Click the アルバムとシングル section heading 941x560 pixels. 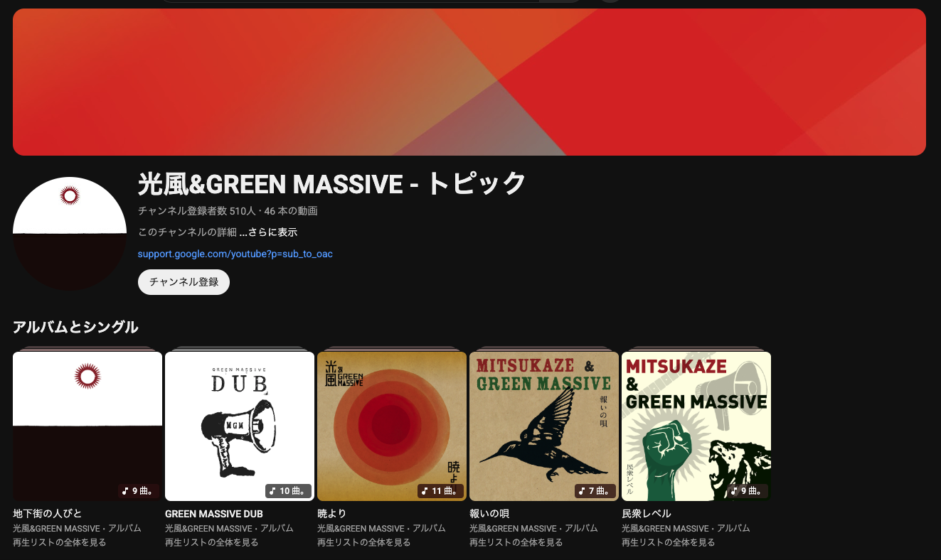pos(75,327)
